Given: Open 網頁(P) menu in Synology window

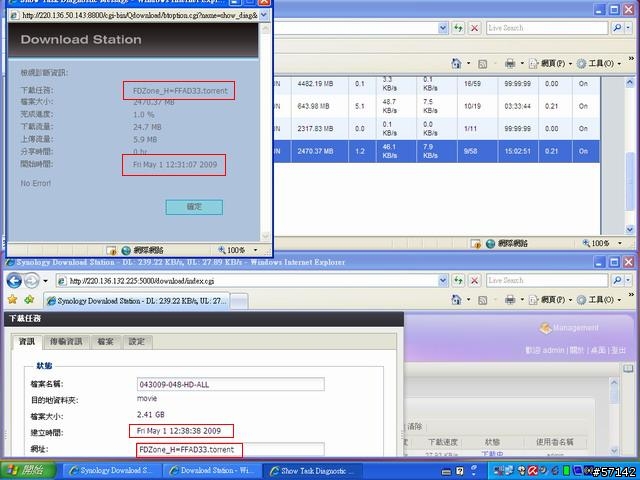Looking at the screenshot, I should click(x=550, y=300).
